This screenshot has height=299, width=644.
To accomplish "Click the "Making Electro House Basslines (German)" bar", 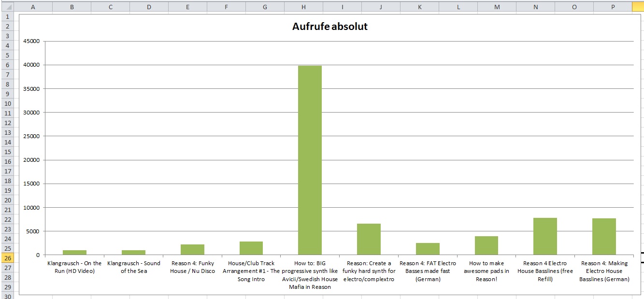I will (604, 237).
